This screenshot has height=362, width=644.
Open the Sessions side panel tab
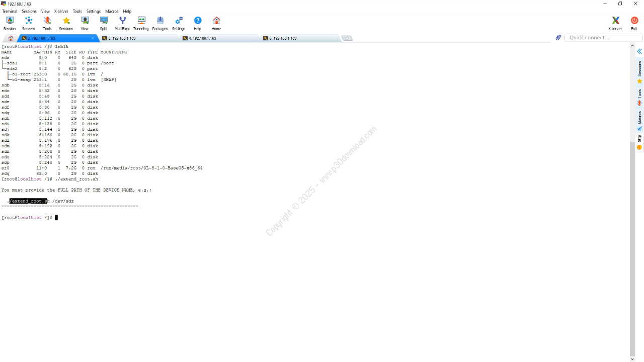click(639, 72)
